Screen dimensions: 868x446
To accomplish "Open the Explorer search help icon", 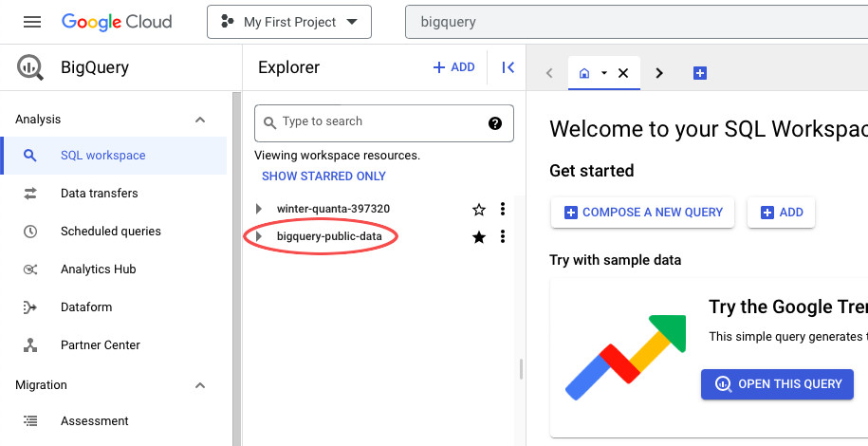I will click(495, 123).
